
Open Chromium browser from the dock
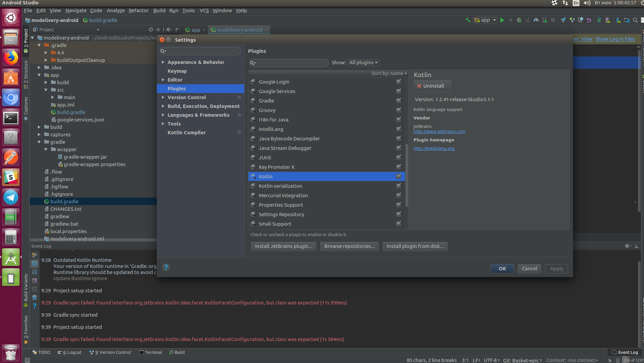(x=11, y=98)
